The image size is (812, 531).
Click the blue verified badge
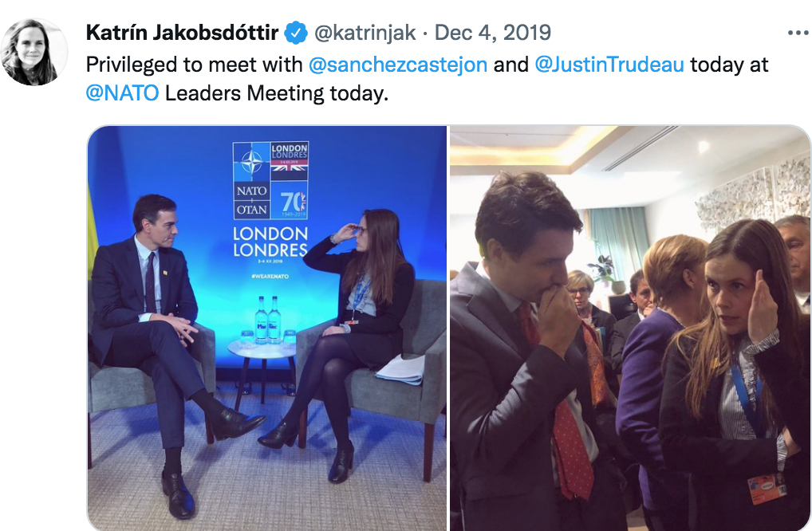click(296, 33)
